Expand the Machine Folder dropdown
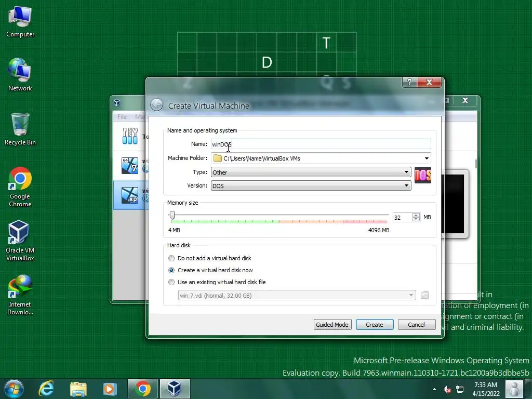 pyautogui.click(x=427, y=158)
